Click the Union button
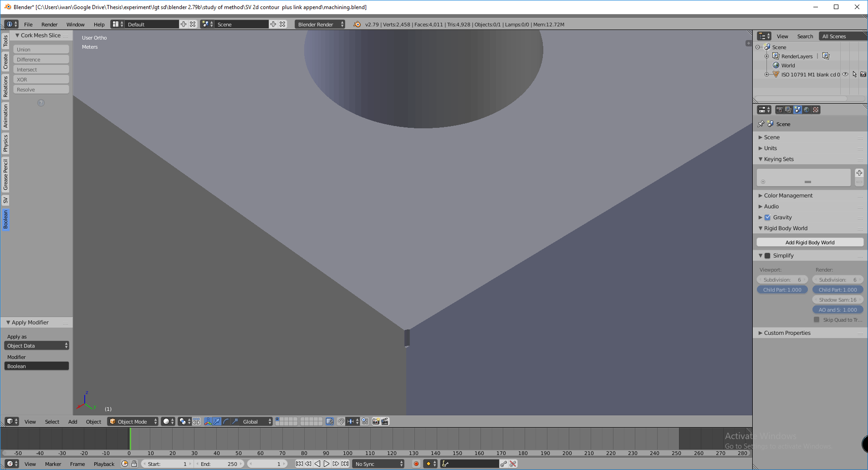 point(41,49)
